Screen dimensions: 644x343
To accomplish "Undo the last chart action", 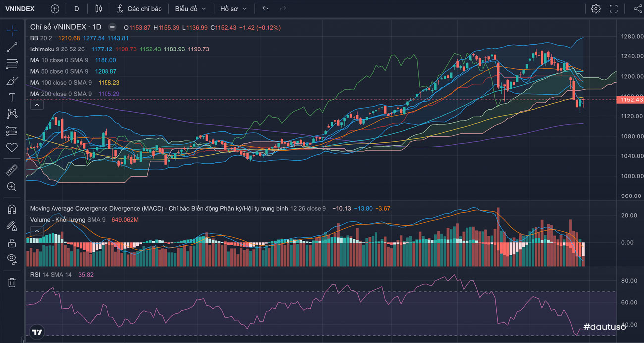I will coord(266,9).
